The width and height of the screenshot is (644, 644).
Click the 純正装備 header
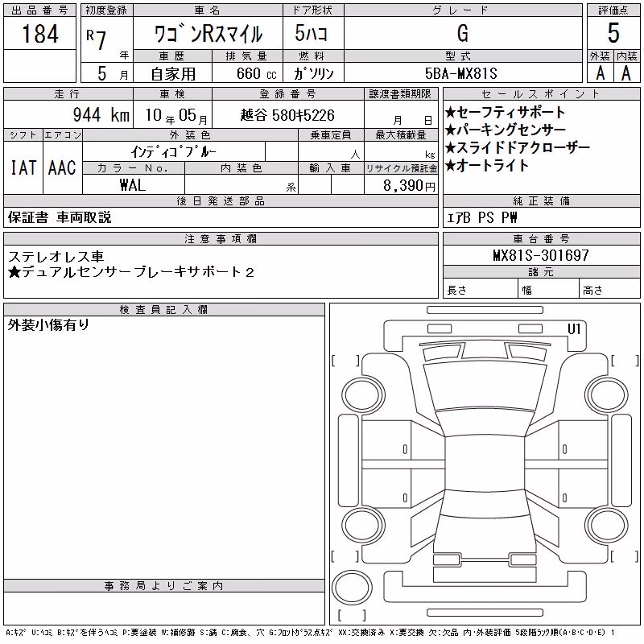click(x=541, y=200)
